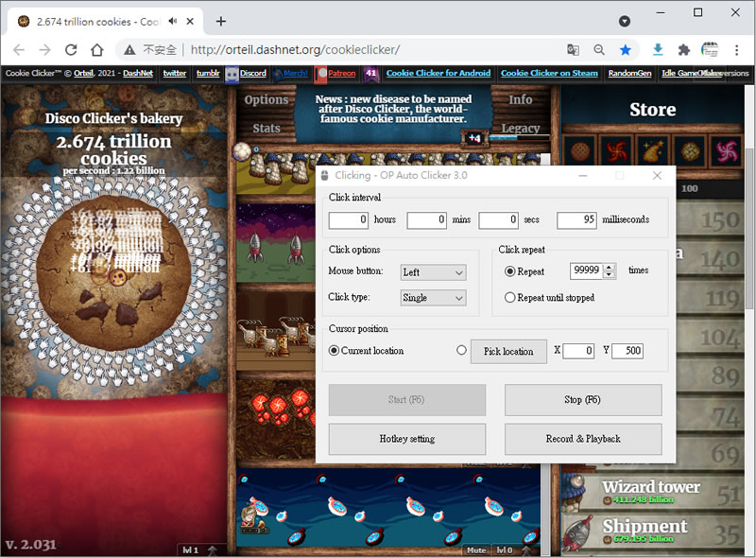Click the hours interval input field
Image resolution: width=756 pixels, height=558 pixels.
(349, 220)
